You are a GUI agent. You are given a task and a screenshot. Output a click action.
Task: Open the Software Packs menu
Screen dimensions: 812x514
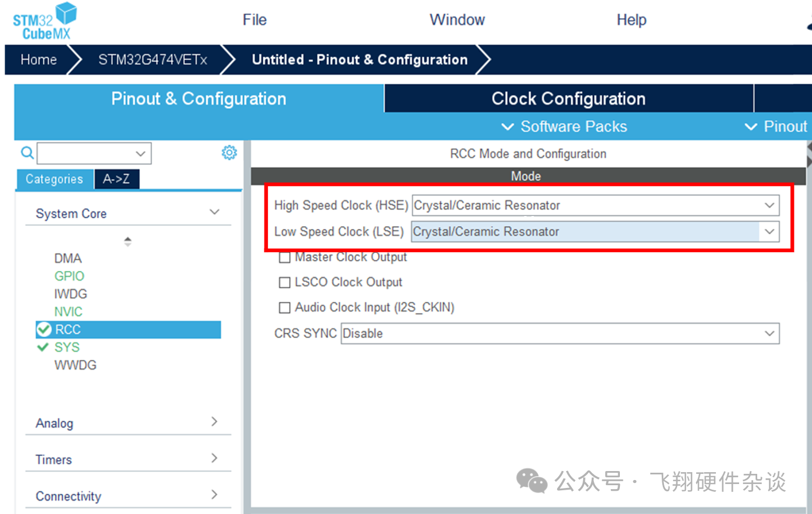tap(564, 127)
